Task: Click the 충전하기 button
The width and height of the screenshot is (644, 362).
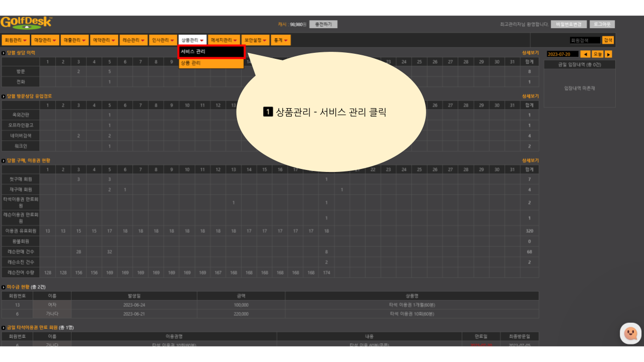Action: point(323,24)
